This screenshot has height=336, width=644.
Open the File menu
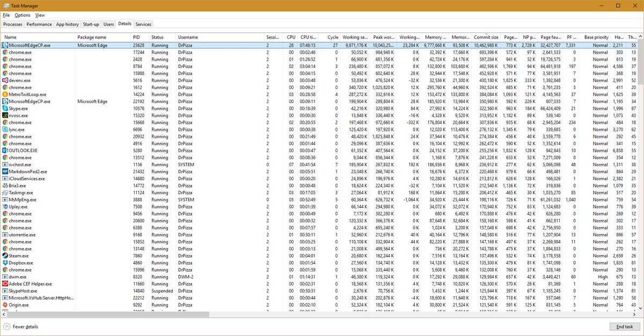coord(6,15)
